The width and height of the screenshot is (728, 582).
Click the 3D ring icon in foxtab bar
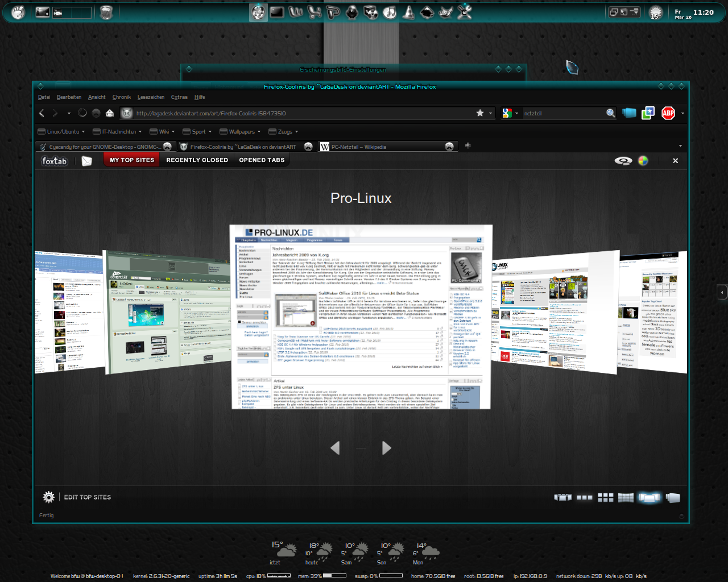point(623,161)
